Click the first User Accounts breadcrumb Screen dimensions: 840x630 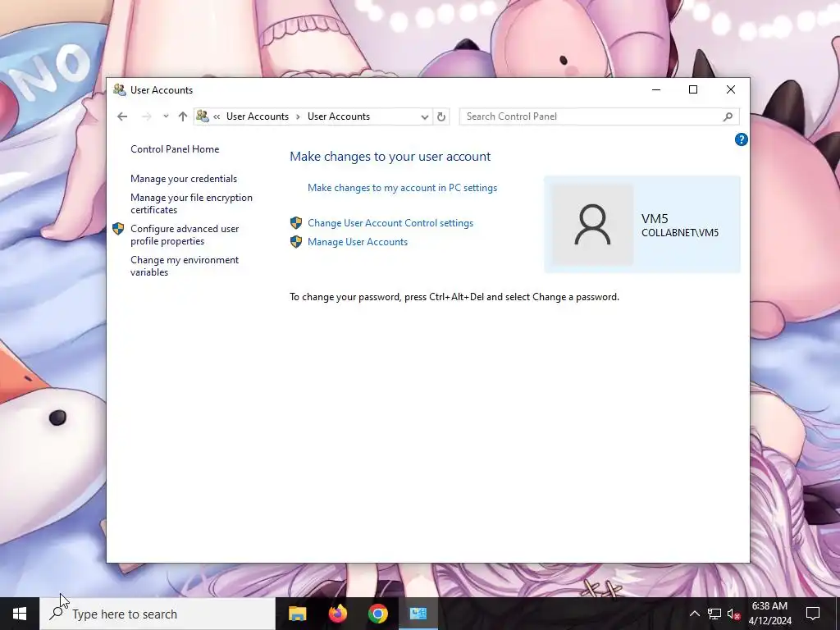258,116
